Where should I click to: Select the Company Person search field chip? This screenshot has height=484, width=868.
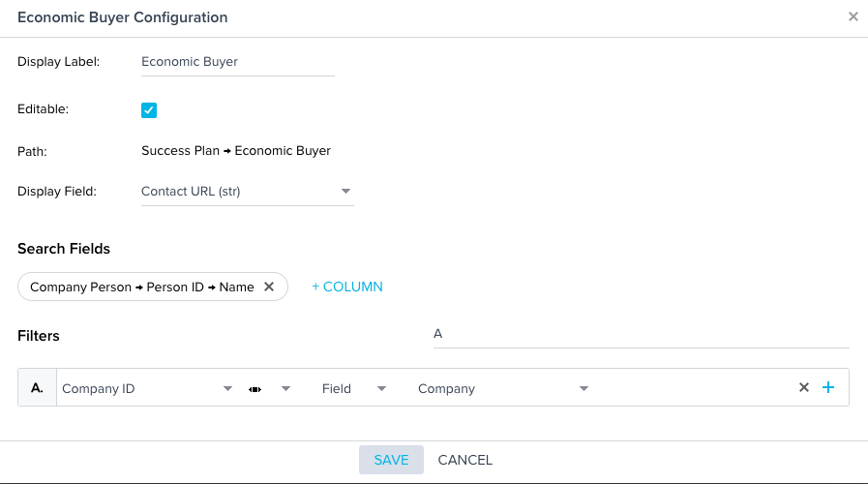pyautogui.click(x=141, y=287)
